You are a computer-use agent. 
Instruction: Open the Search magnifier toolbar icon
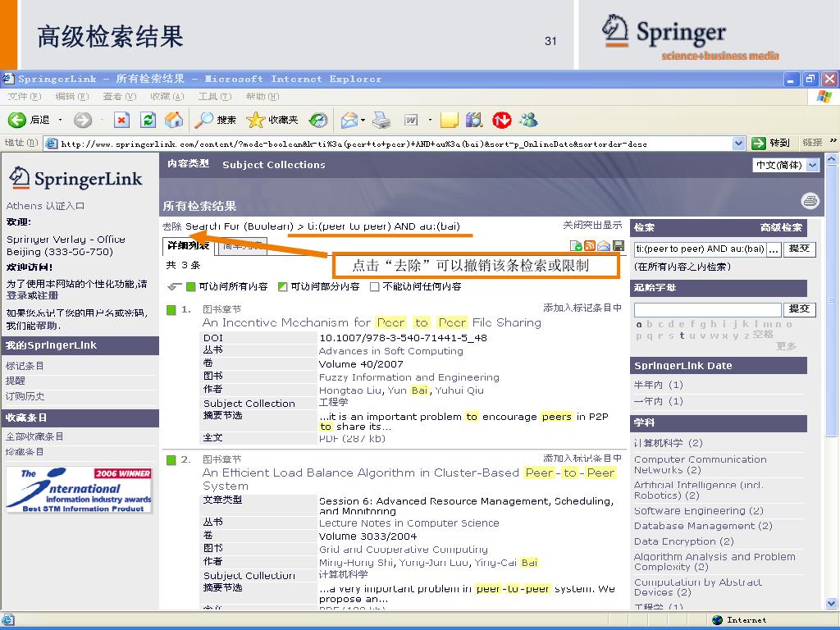[203, 120]
